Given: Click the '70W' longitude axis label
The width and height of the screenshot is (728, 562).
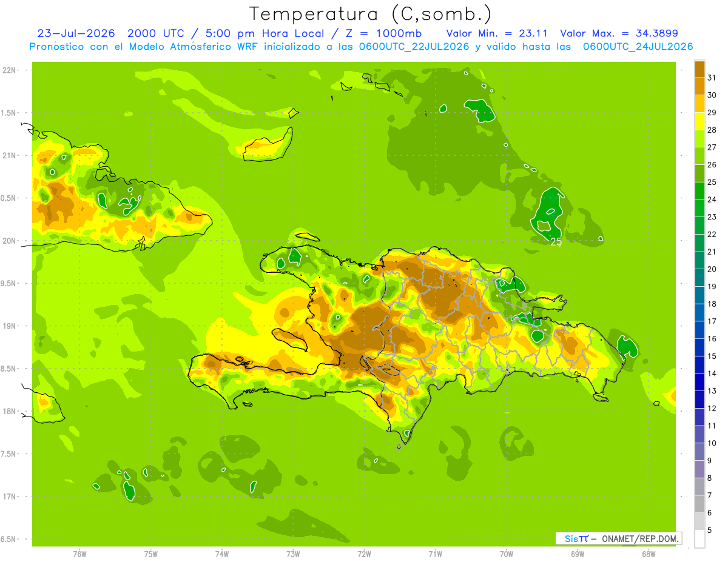Looking at the screenshot, I should coord(507,554).
